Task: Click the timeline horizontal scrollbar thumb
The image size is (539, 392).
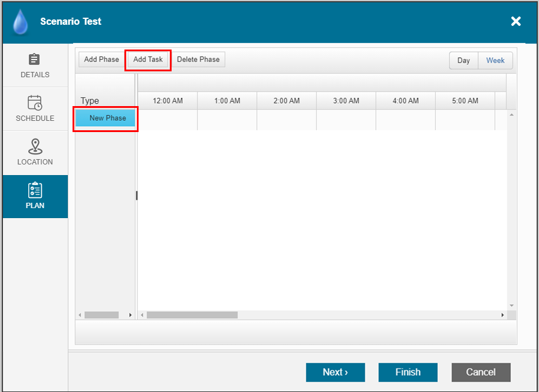Action: [x=192, y=315]
